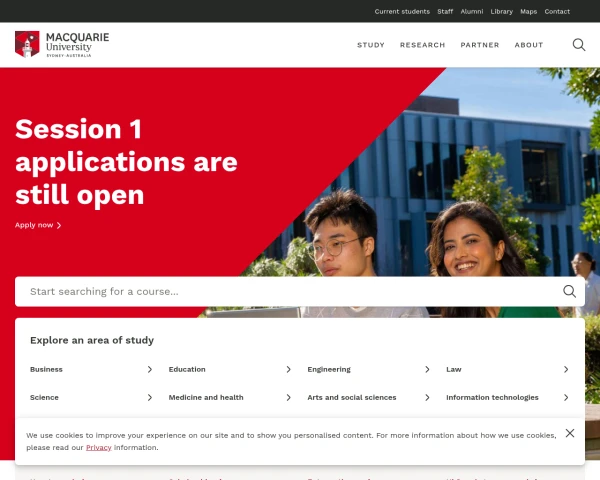Open the Staff link
The height and width of the screenshot is (480, 600).
click(x=445, y=11)
